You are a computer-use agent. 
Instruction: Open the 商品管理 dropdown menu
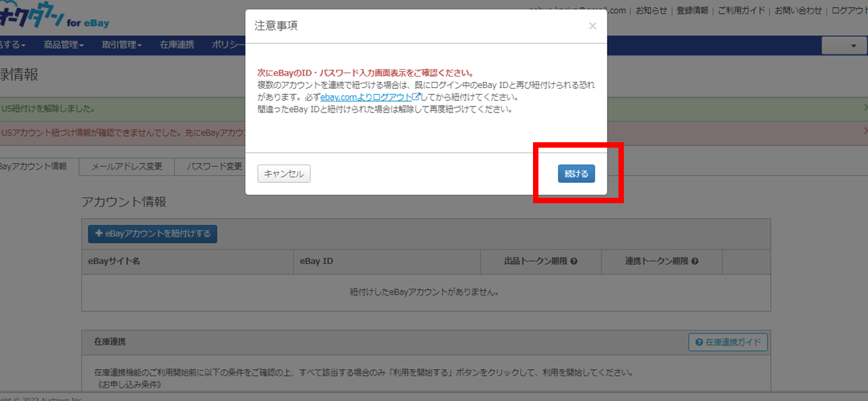[x=64, y=45]
